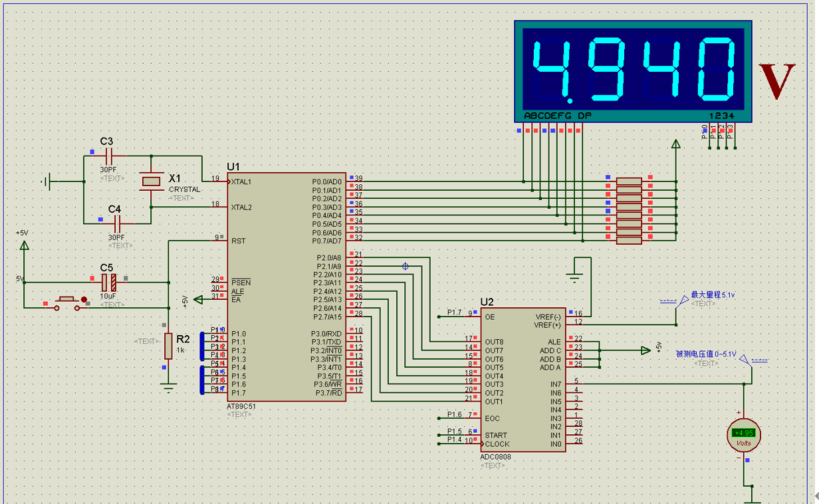The width and height of the screenshot is (819, 504).
Task: Click the voltage probe marker near P2.1/A9
Action: 405,266
